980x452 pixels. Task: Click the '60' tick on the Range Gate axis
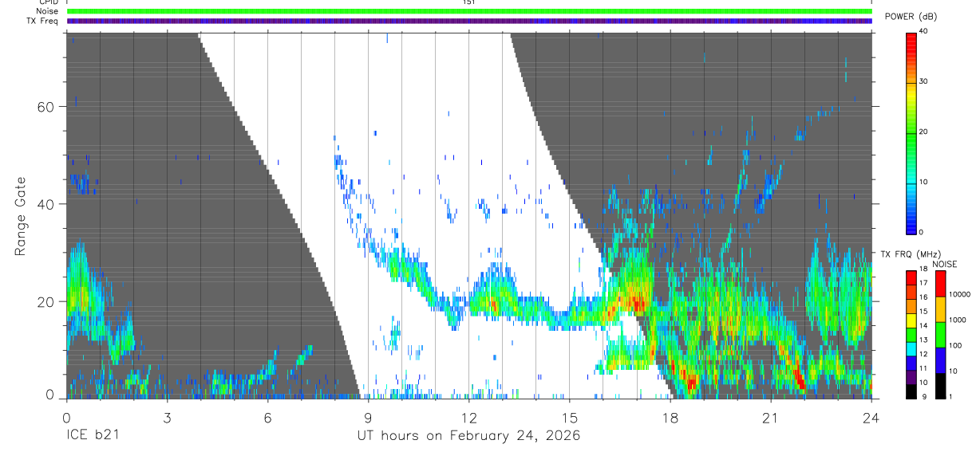click(x=46, y=107)
